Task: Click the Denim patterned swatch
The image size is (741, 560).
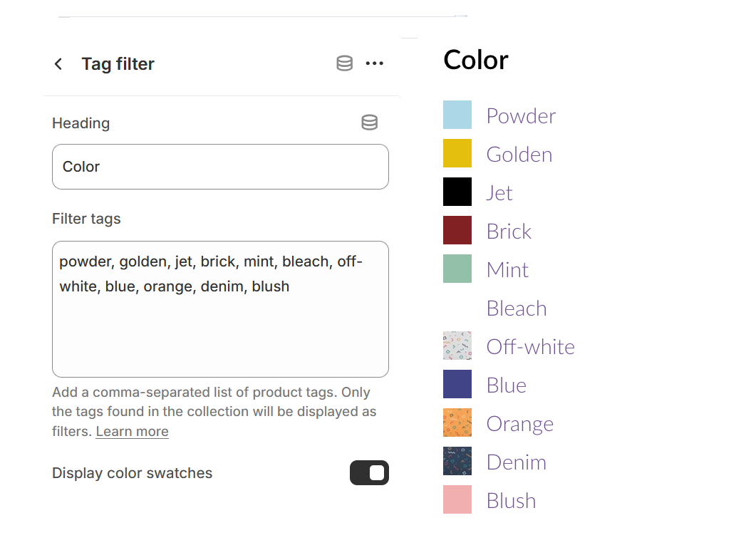Action: 457,460
